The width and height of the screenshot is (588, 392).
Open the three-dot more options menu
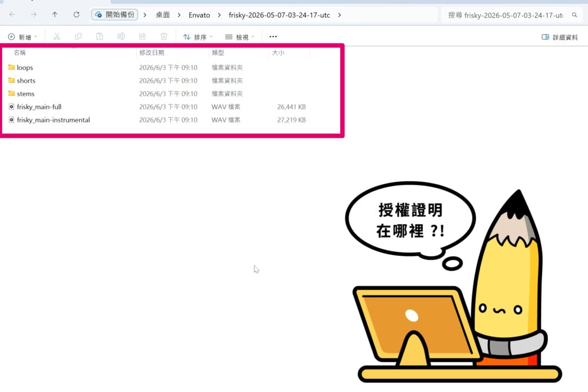coord(273,36)
